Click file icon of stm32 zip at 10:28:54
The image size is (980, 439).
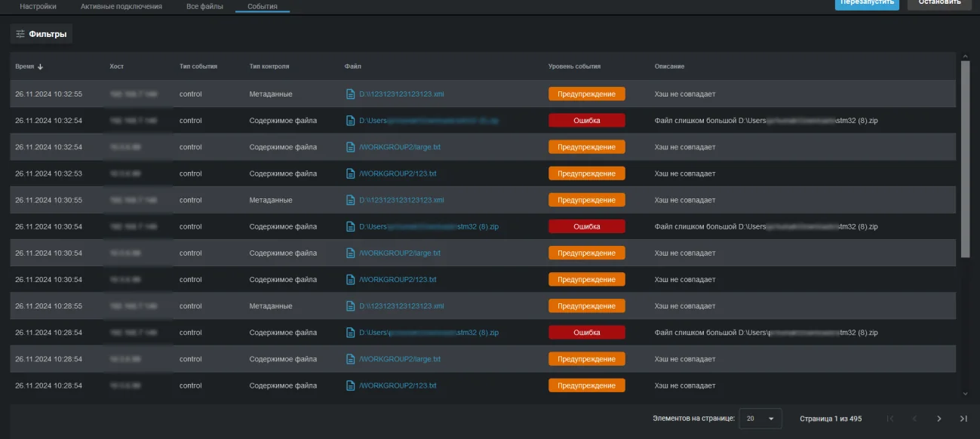(350, 333)
